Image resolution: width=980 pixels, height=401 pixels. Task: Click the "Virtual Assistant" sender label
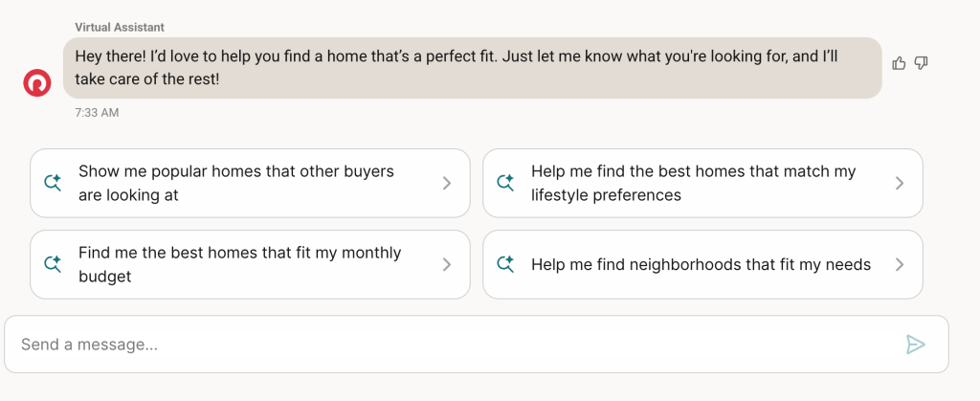pyautogui.click(x=120, y=27)
